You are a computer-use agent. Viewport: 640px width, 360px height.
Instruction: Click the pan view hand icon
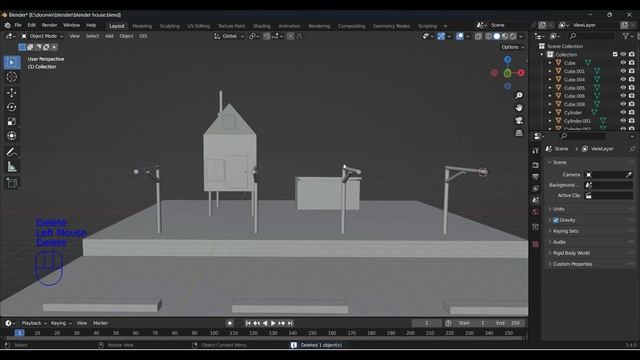(x=519, y=108)
